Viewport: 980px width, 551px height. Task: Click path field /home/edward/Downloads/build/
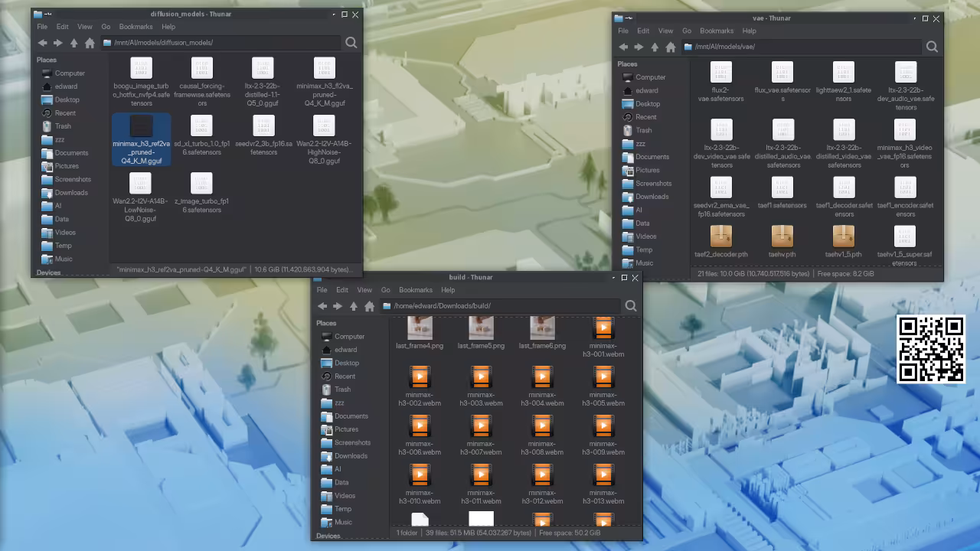[x=500, y=306]
